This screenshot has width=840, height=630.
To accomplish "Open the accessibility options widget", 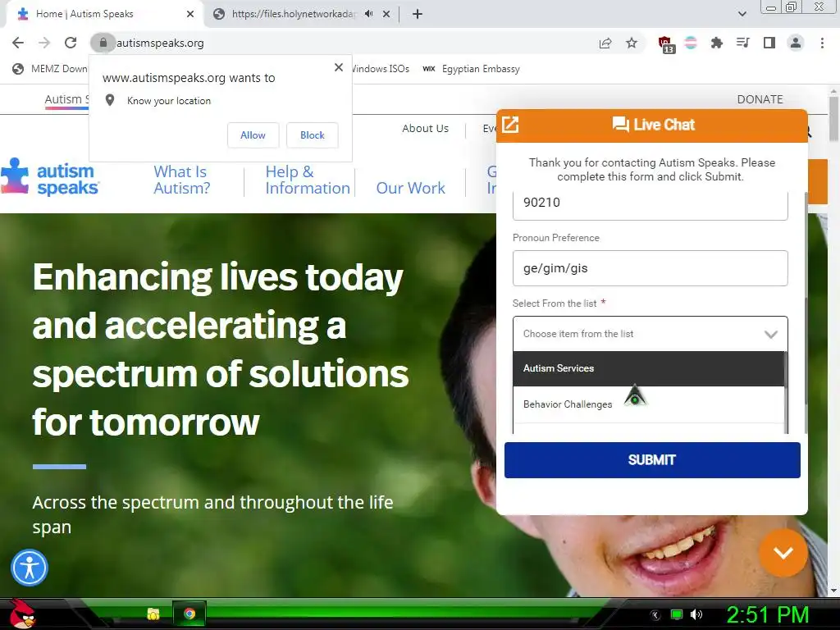I will point(30,568).
